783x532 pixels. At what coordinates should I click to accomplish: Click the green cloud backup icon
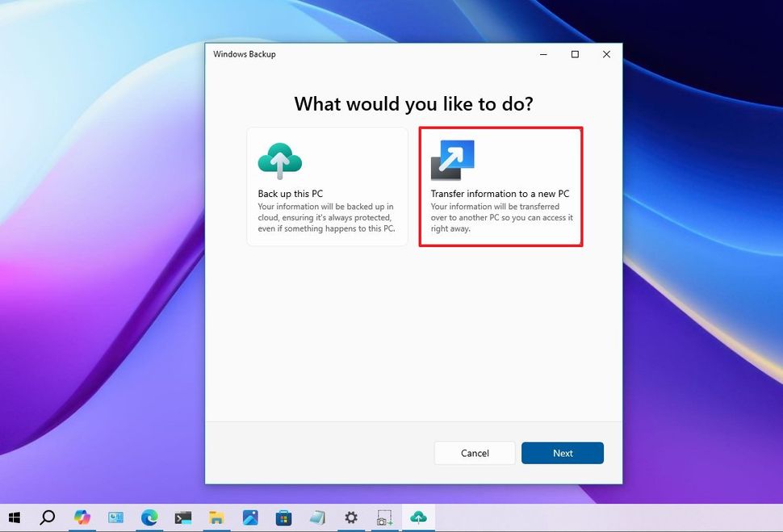pos(279,158)
